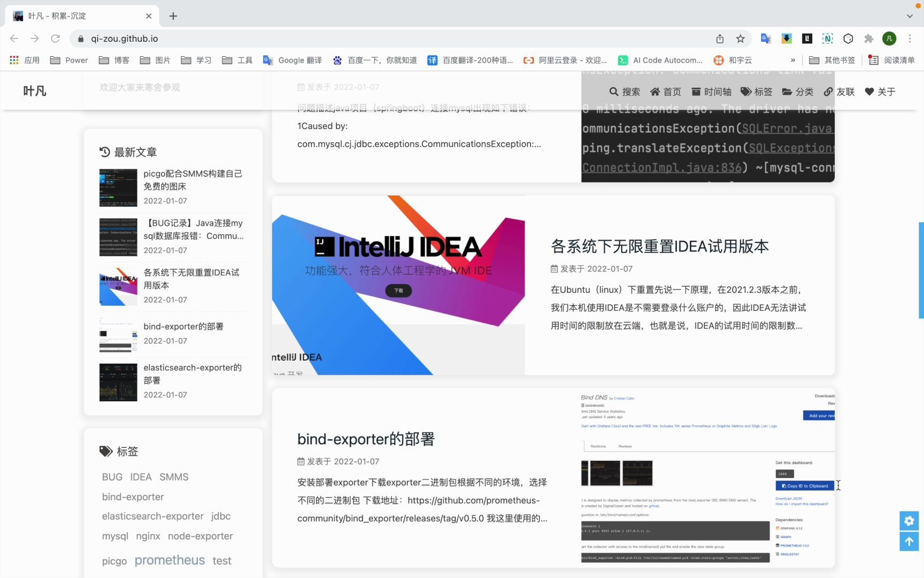Expand the tab search chevron

pos(910,16)
